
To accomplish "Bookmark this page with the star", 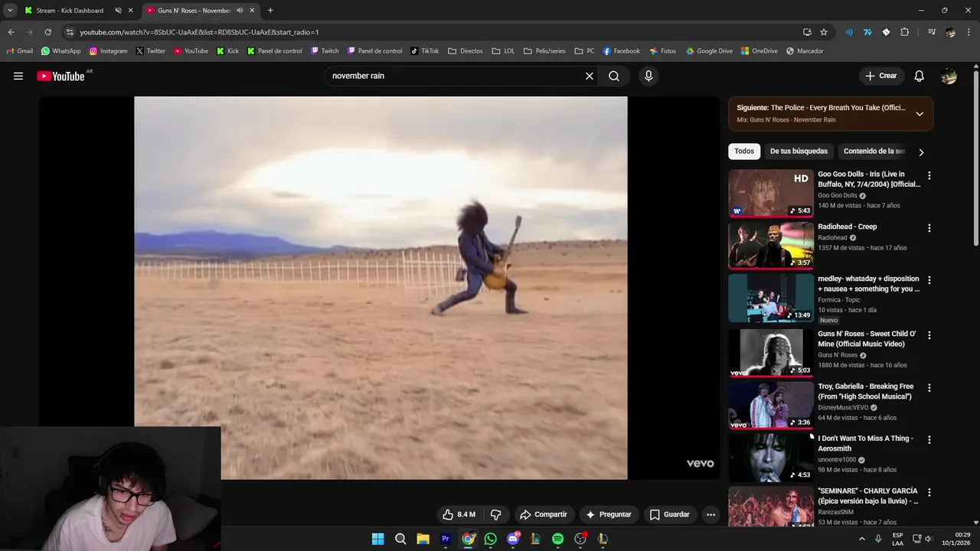I will 824,32.
